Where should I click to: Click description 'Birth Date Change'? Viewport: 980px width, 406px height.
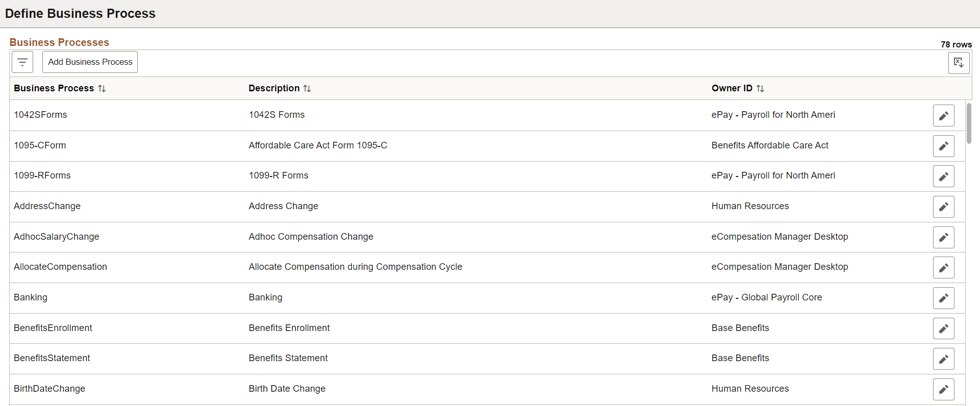287,389
